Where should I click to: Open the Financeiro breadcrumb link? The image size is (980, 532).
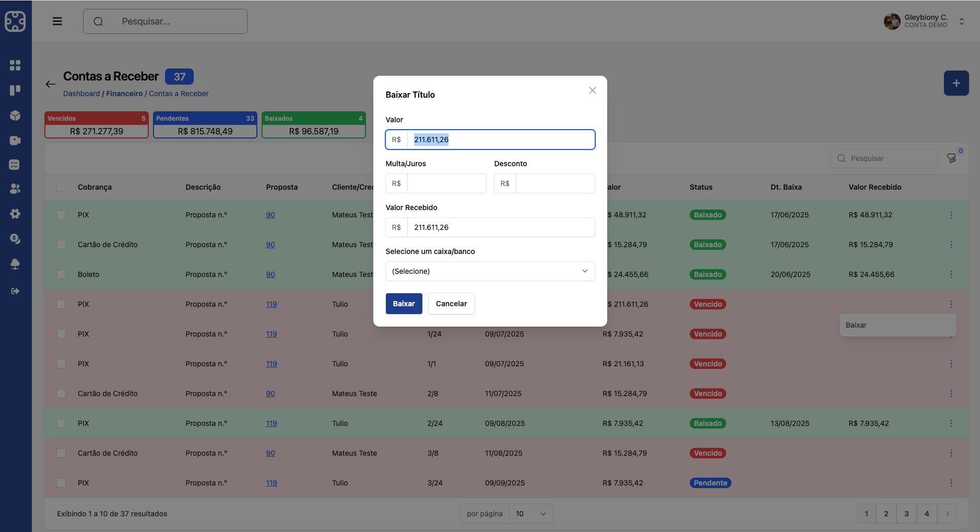pos(124,94)
